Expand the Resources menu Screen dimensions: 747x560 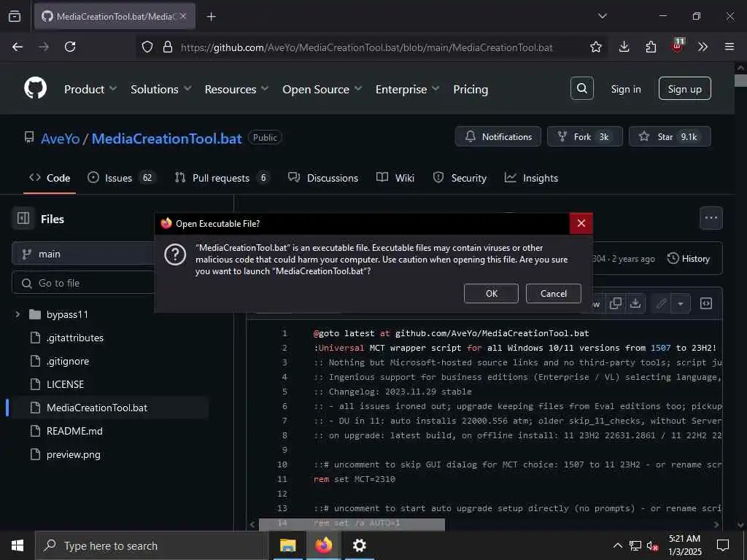(236, 89)
